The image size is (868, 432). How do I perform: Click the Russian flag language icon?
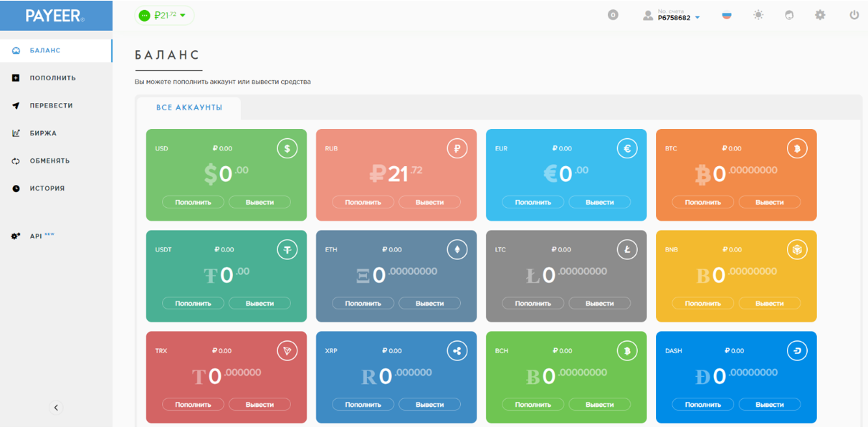point(727,15)
